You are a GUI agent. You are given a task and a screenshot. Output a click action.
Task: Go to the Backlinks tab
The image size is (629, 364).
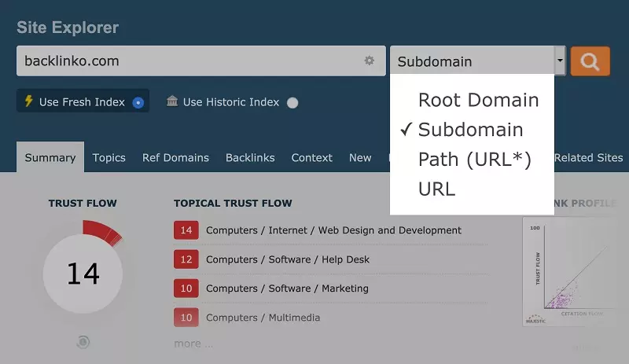[x=250, y=157]
